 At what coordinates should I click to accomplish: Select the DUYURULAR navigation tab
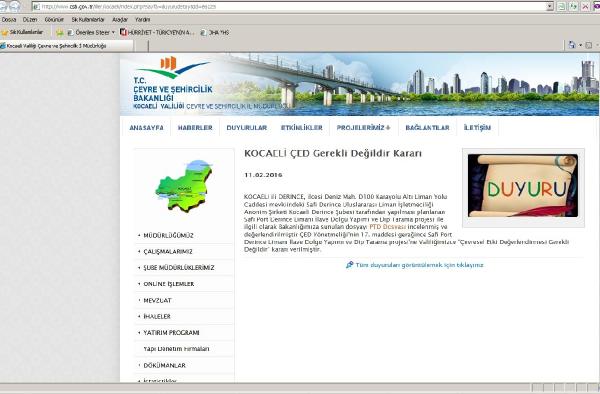click(246, 127)
